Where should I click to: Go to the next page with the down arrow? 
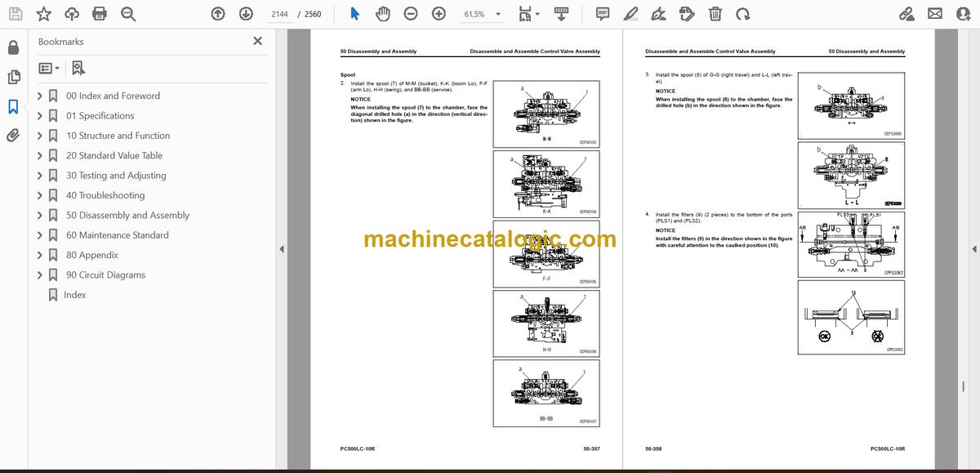(246, 14)
